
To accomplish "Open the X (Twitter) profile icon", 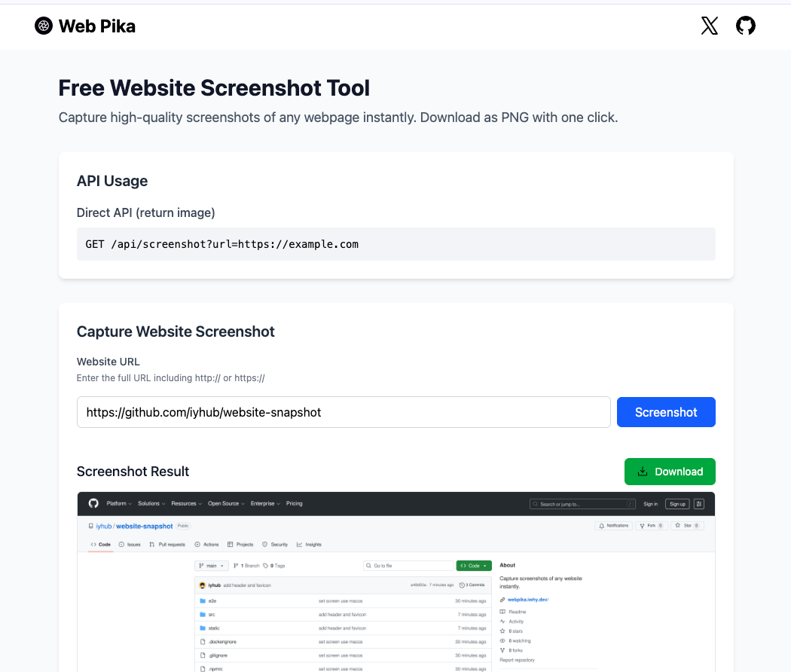I will (710, 26).
